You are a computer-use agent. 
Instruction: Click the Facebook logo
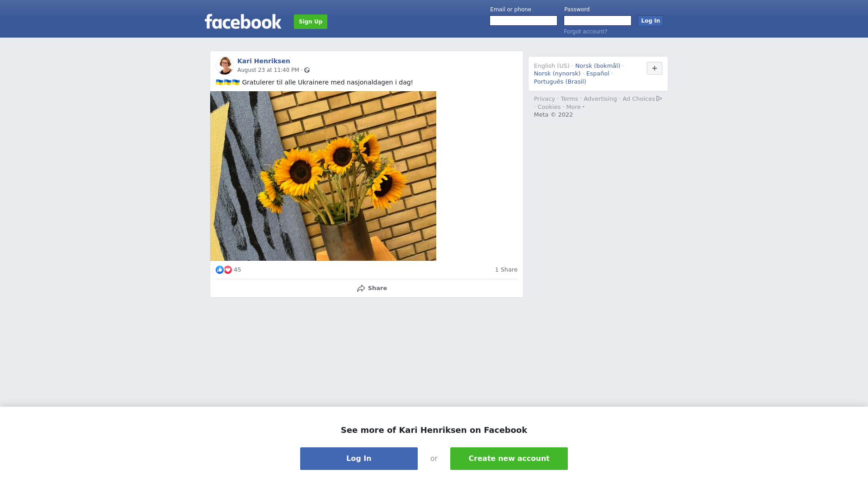[243, 21]
